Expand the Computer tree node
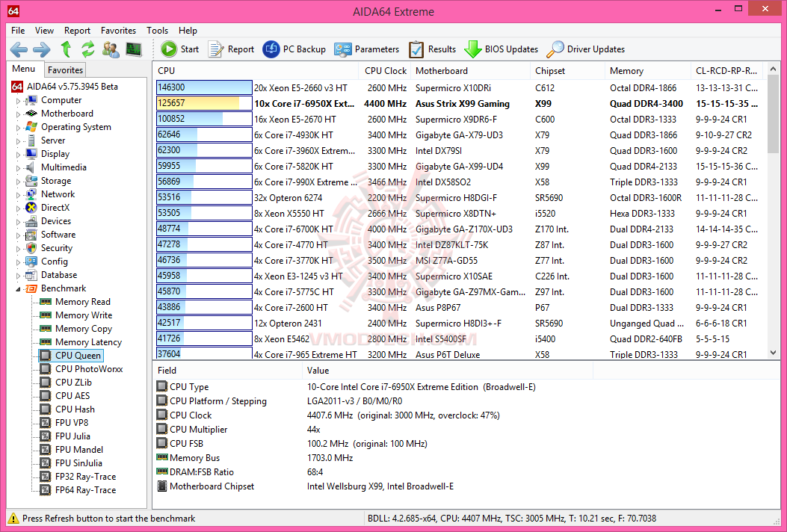This screenshot has width=787, height=532. (x=18, y=100)
